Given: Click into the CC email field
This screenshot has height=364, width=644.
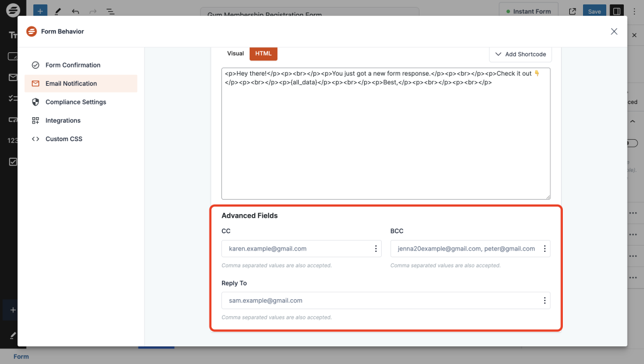Looking at the screenshot, I should 296,249.
